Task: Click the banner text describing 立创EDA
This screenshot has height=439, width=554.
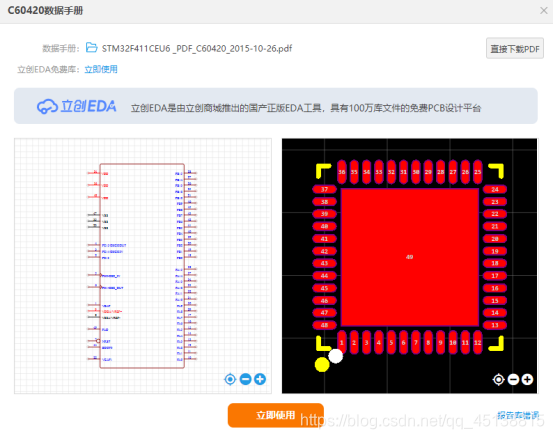Action: (x=306, y=108)
